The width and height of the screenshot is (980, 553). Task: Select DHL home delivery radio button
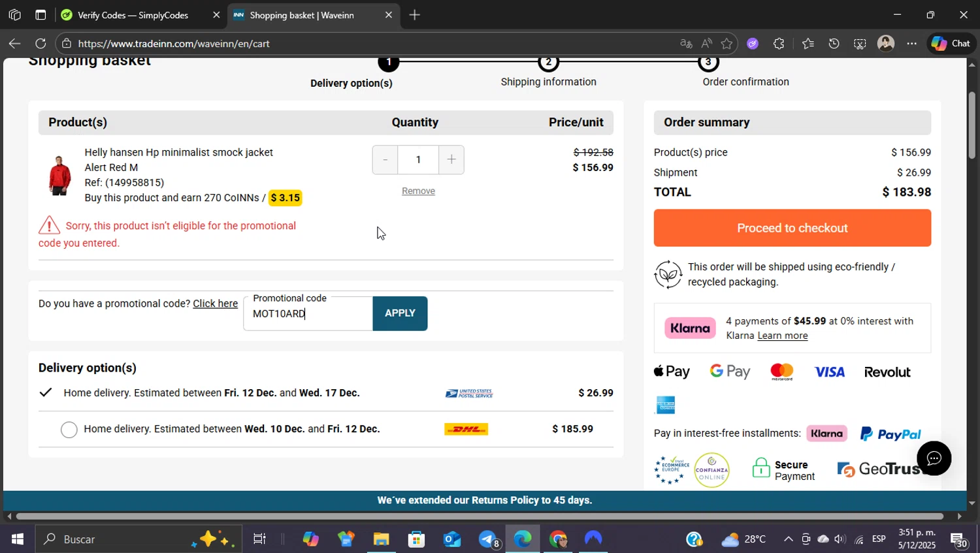click(x=69, y=430)
